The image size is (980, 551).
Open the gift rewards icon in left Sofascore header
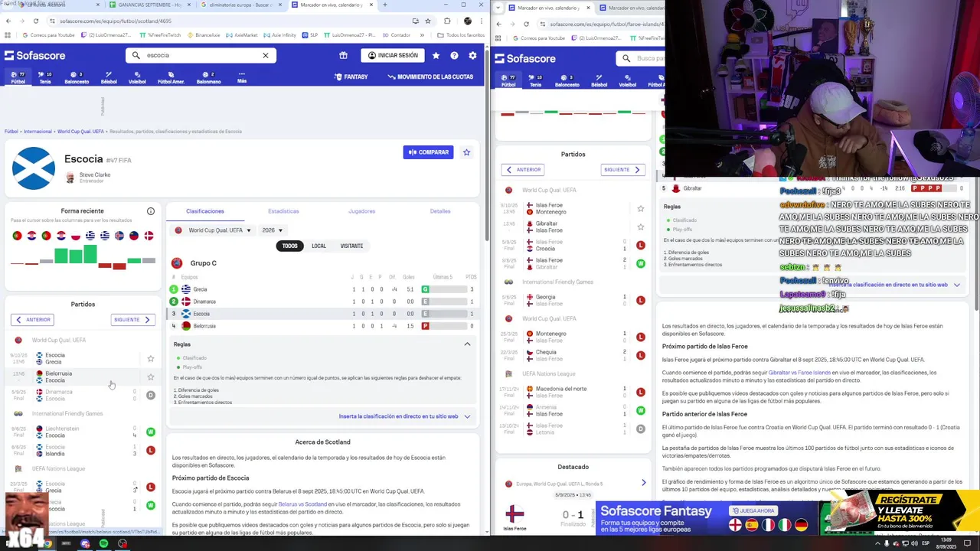(x=343, y=55)
